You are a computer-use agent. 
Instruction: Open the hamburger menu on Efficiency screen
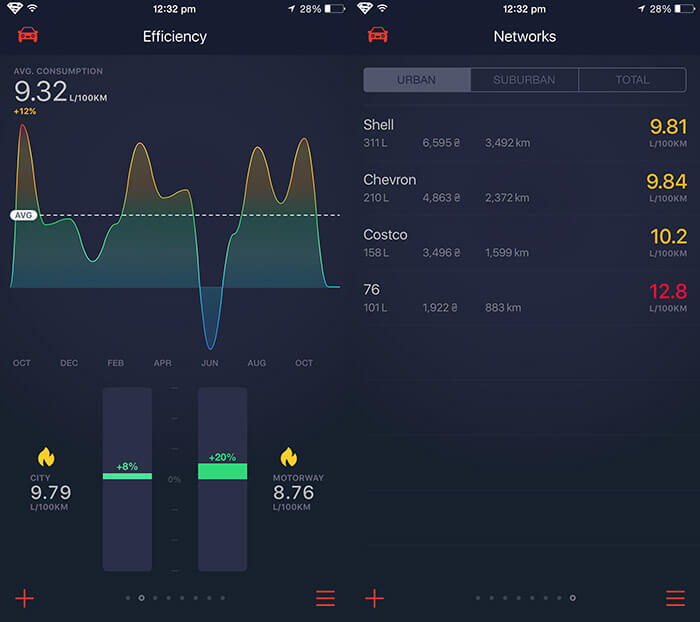(325, 598)
